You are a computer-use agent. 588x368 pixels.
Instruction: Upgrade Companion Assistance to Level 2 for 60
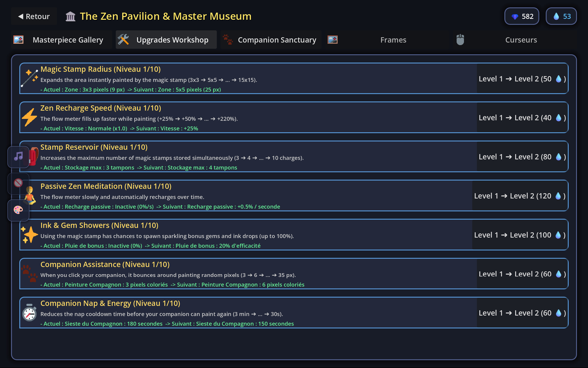point(522,274)
